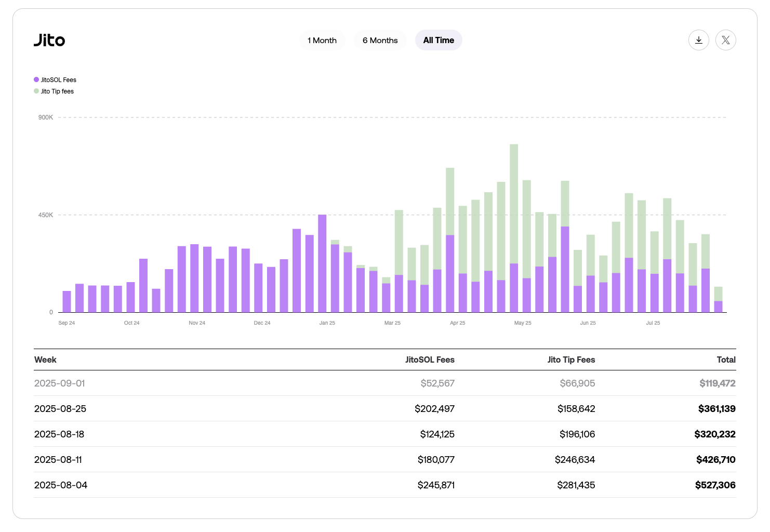770x532 pixels.
Task: Click the $320,232 total value
Action: click(x=714, y=434)
